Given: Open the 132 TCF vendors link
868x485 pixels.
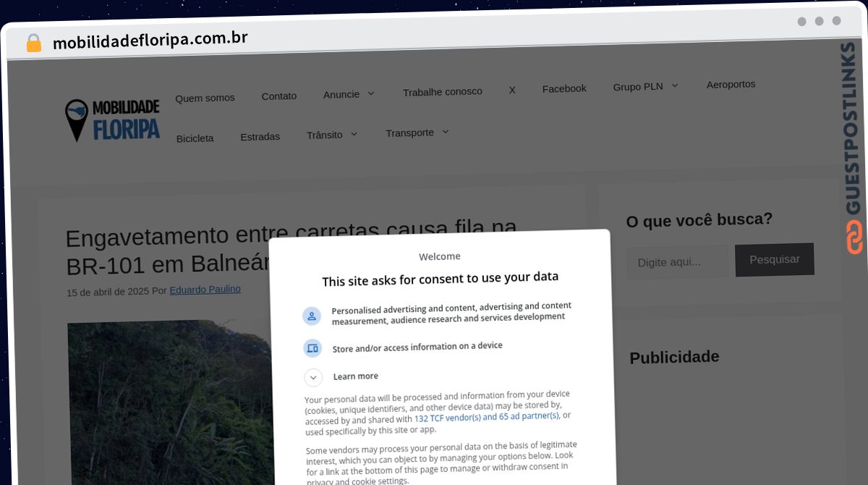Looking at the screenshot, I should coord(487,418).
